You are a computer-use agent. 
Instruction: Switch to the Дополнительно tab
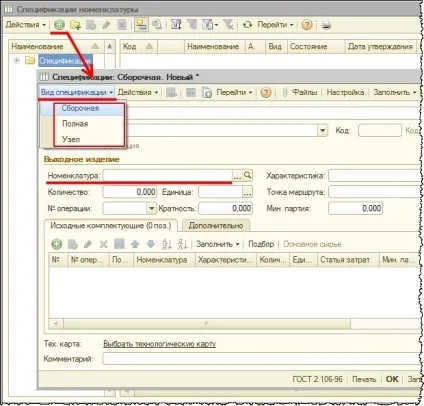pyautogui.click(x=216, y=226)
